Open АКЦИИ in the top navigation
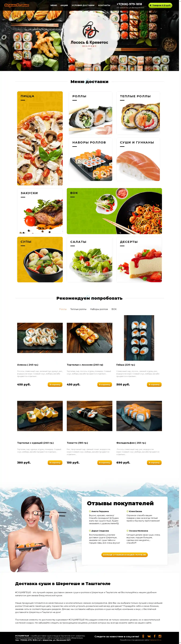The height and width of the screenshot is (644, 181). (64, 5)
